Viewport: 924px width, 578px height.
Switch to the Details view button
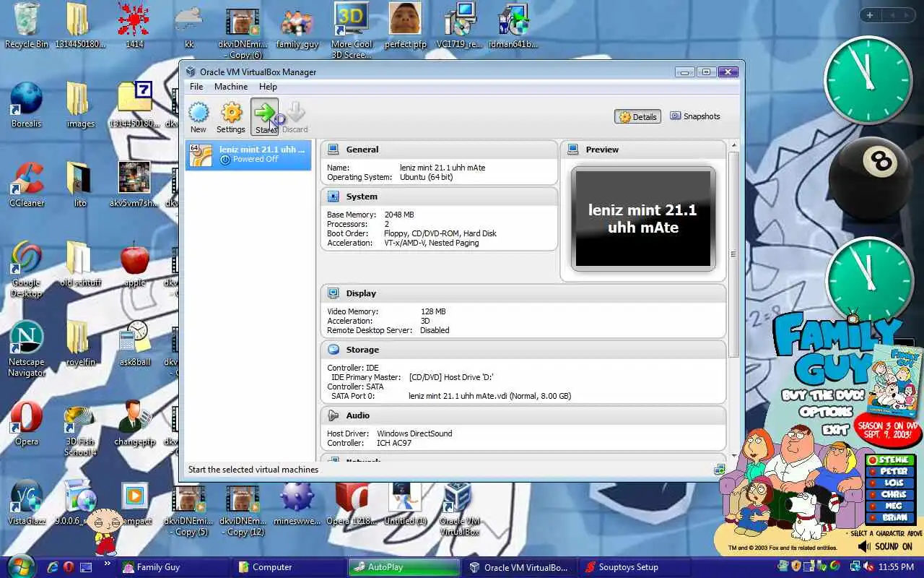pos(637,116)
